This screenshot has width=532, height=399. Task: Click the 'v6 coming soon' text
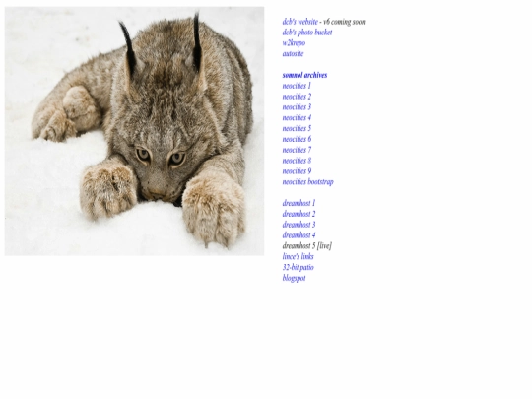click(344, 22)
